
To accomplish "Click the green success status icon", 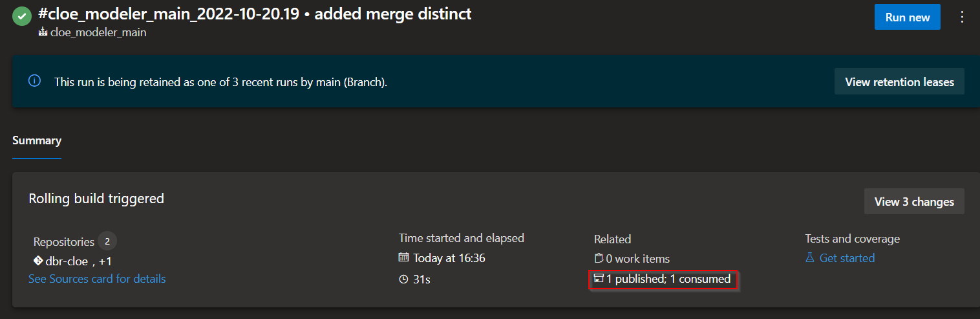I will point(22,17).
